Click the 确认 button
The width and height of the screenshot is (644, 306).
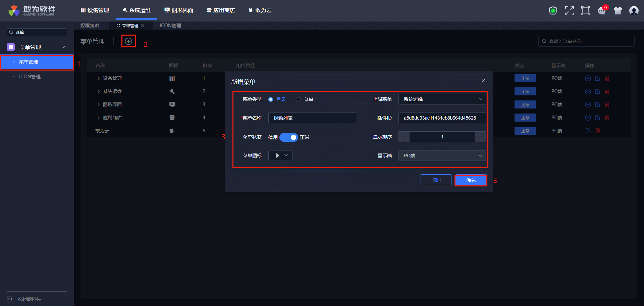click(471, 180)
